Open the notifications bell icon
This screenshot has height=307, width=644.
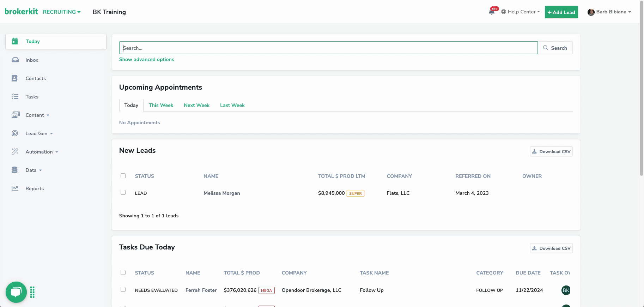pos(491,12)
